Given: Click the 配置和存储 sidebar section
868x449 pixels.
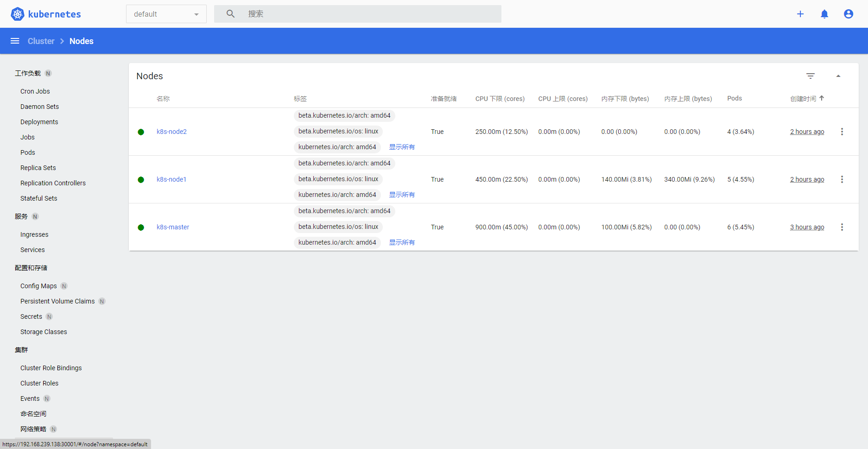Looking at the screenshot, I should 31,268.
